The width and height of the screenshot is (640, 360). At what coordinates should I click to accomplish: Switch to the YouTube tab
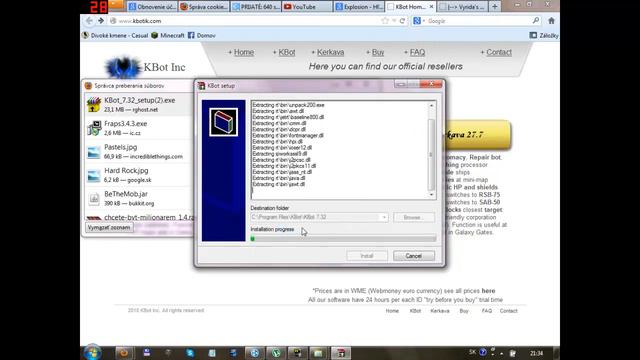(307, 7)
